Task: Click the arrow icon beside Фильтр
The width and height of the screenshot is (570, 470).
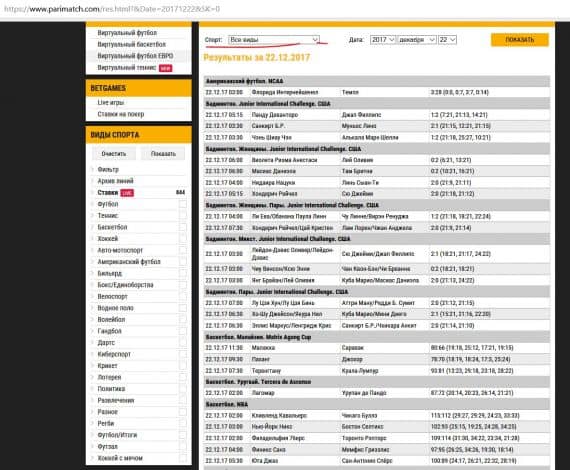Action: coord(92,169)
